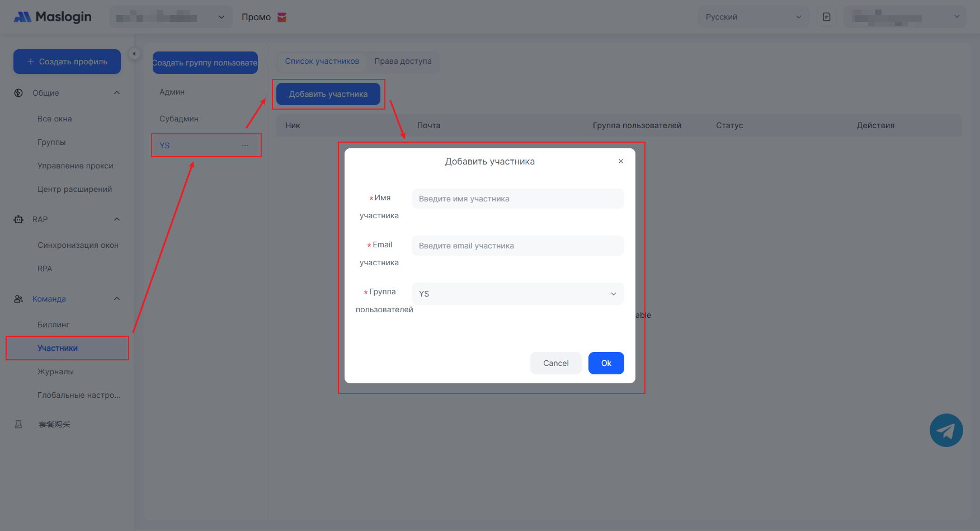Open the YS group three-dot menu
The width and height of the screenshot is (980, 531).
[x=245, y=145]
